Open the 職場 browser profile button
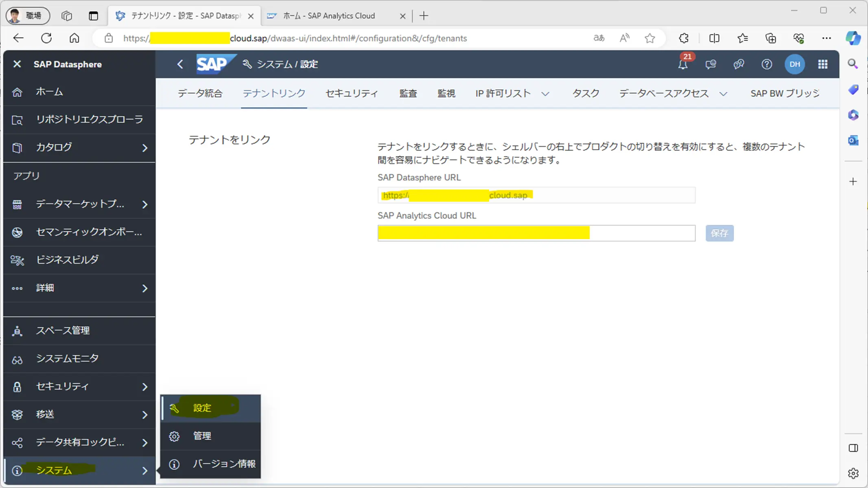This screenshot has height=488, width=868. coord(28,16)
